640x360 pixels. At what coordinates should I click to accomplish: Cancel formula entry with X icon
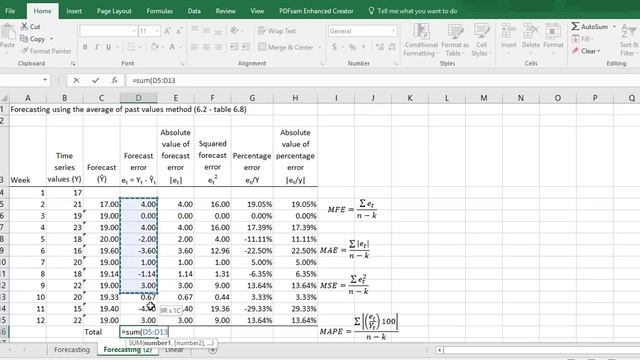tap(76, 80)
